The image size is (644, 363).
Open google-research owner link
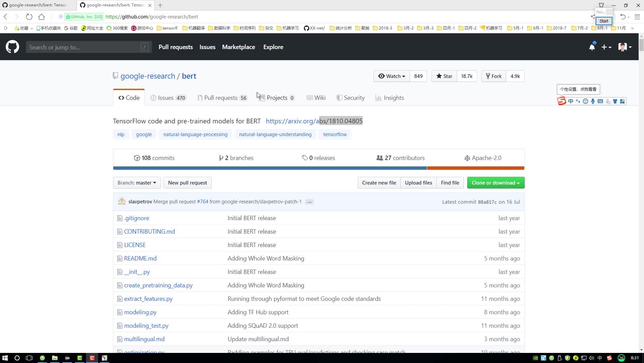(148, 76)
